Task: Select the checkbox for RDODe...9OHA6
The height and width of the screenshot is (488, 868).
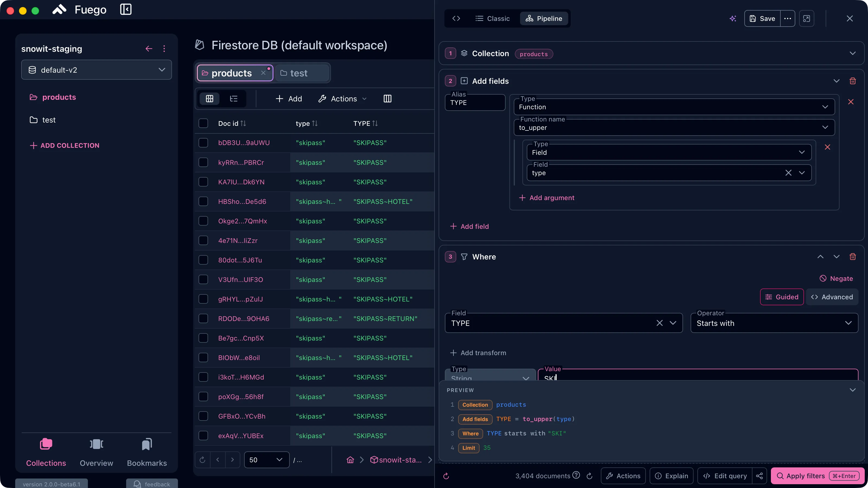Action: click(203, 319)
